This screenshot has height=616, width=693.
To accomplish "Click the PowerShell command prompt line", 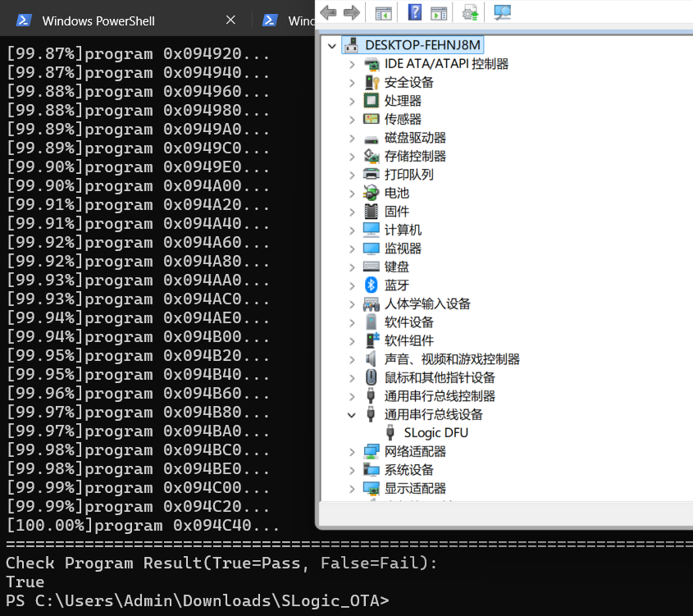I will pyautogui.click(x=197, y=600).
